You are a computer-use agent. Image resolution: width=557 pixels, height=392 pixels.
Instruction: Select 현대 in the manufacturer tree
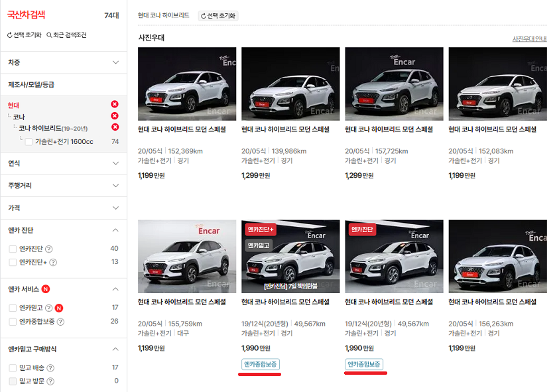(13, 105)
